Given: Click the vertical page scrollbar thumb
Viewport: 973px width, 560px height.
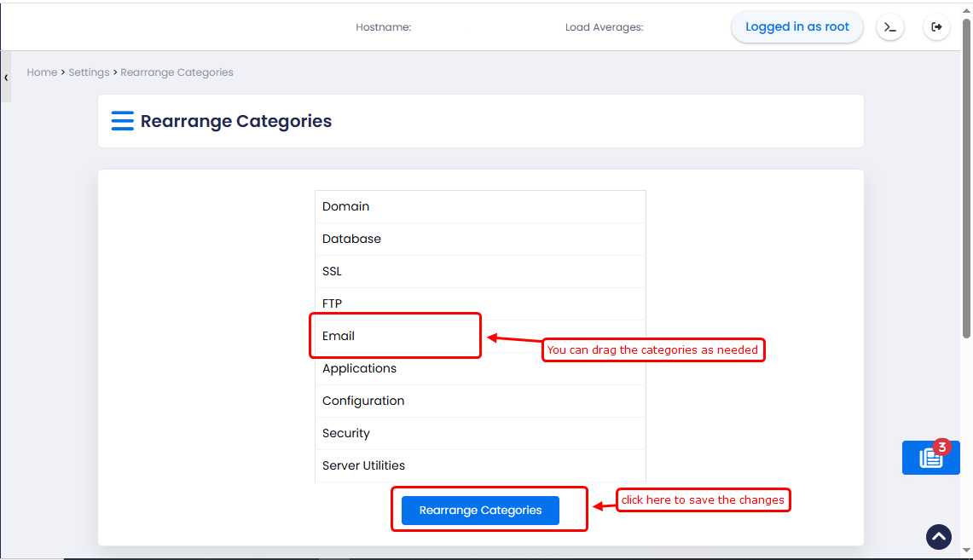Looking at the screenshot, I should point(966,179).
